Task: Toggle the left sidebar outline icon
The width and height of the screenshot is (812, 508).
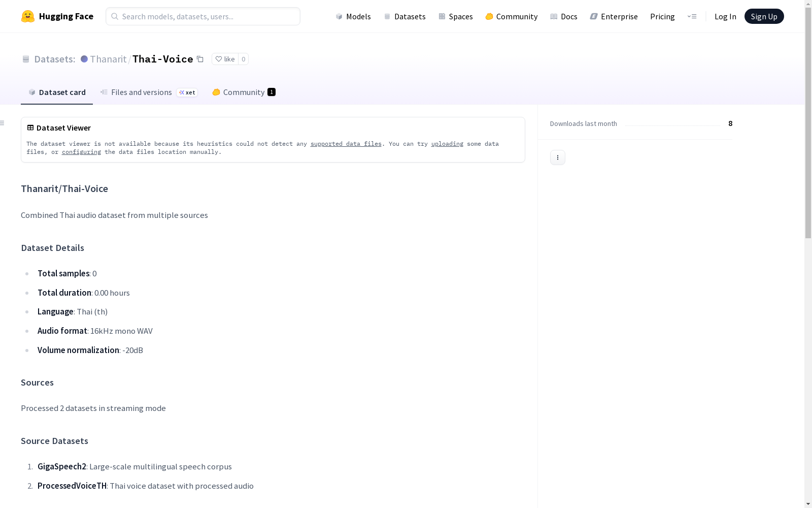Action: [x=3, y=123]
